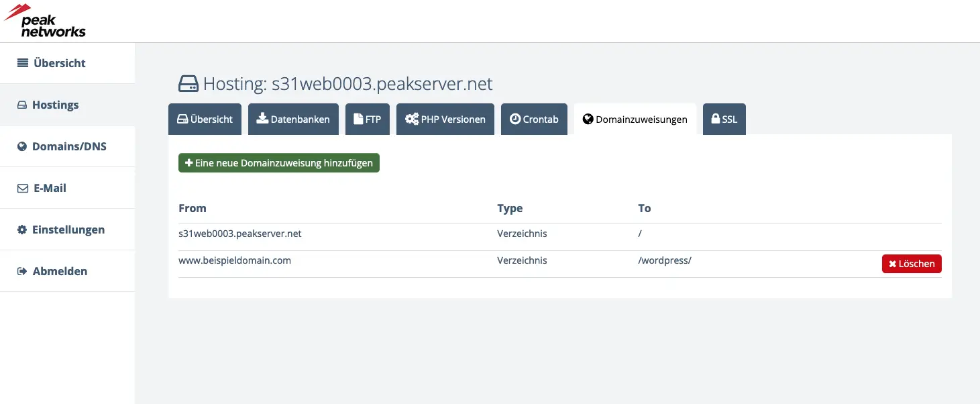Delete www.beispieldomain.com with Löschen button
Screen dimensions: 980x404
tap(912, 264)
